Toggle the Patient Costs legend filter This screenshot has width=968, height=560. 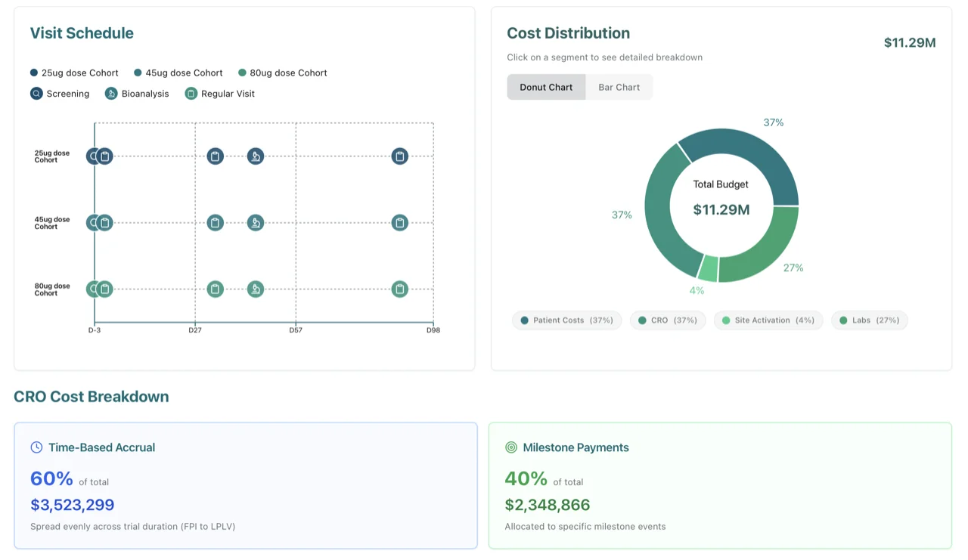tap(566, 320)
